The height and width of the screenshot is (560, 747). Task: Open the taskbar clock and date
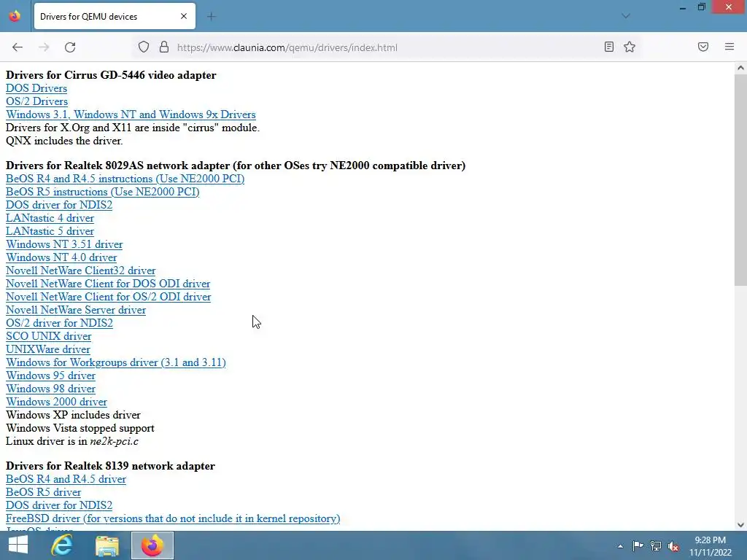click(x=711, y=546)
